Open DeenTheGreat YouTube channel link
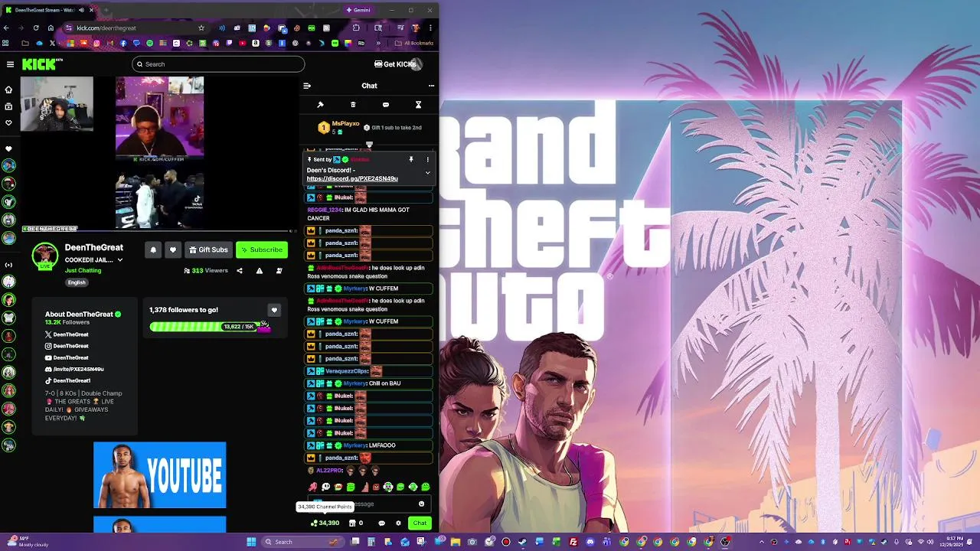980x551 pixels. (x=67, y=357)
